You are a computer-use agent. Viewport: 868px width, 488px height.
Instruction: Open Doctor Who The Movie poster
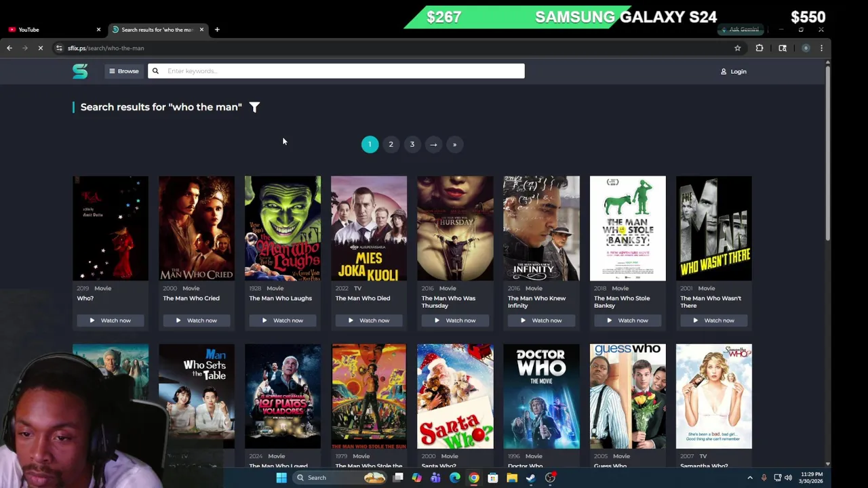[x=541, y=396]
